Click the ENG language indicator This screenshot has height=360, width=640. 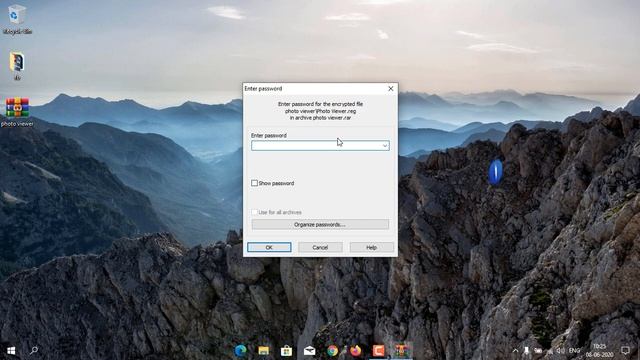tap(574, 351)
